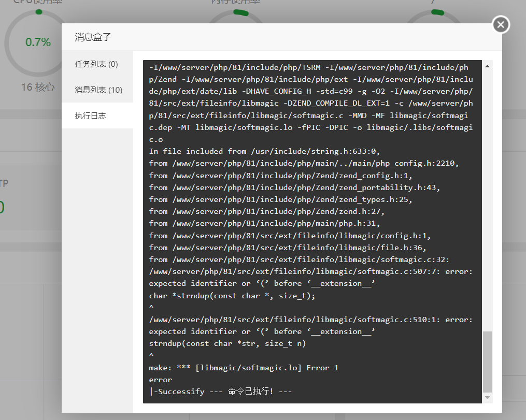
Task: Click the line referencing libmagic/file.h:36
Action: (x=288, y=248)
